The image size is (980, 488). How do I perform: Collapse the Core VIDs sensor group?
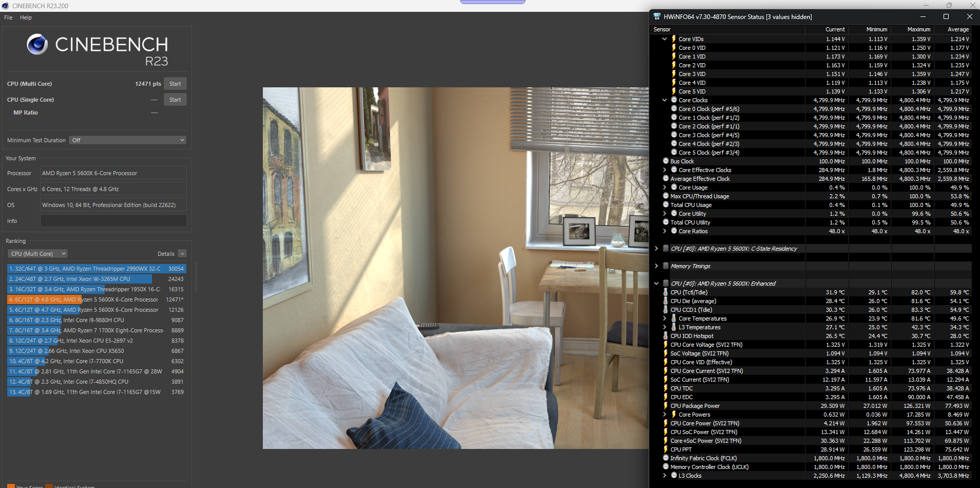664,39
